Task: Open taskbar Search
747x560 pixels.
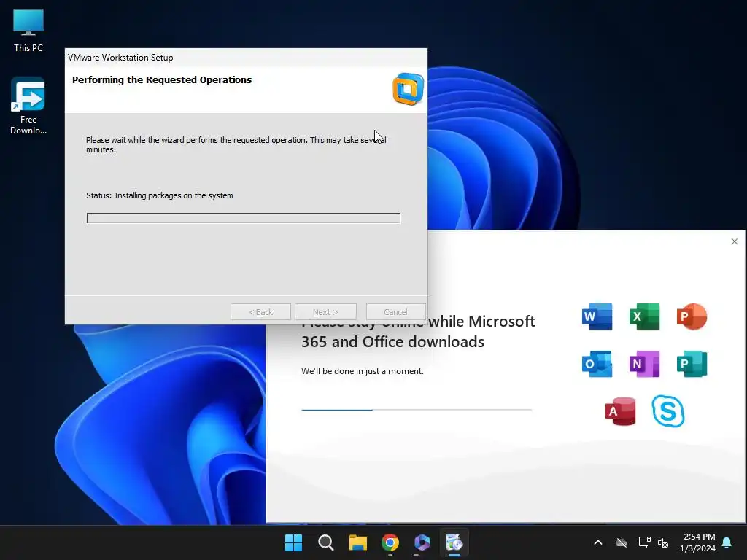Action: click(x=326, y=542)
